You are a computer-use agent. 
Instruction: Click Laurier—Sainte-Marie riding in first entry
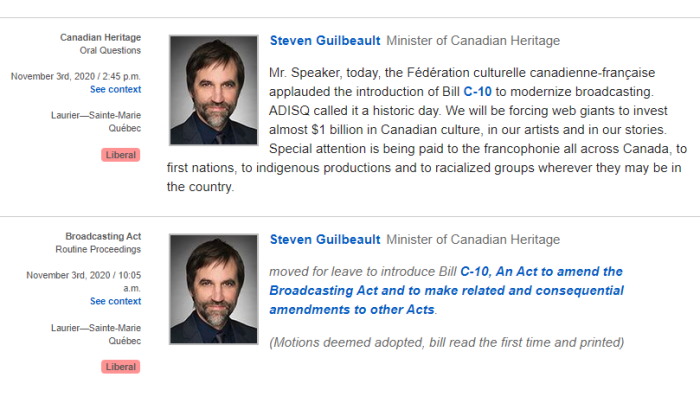96,115
